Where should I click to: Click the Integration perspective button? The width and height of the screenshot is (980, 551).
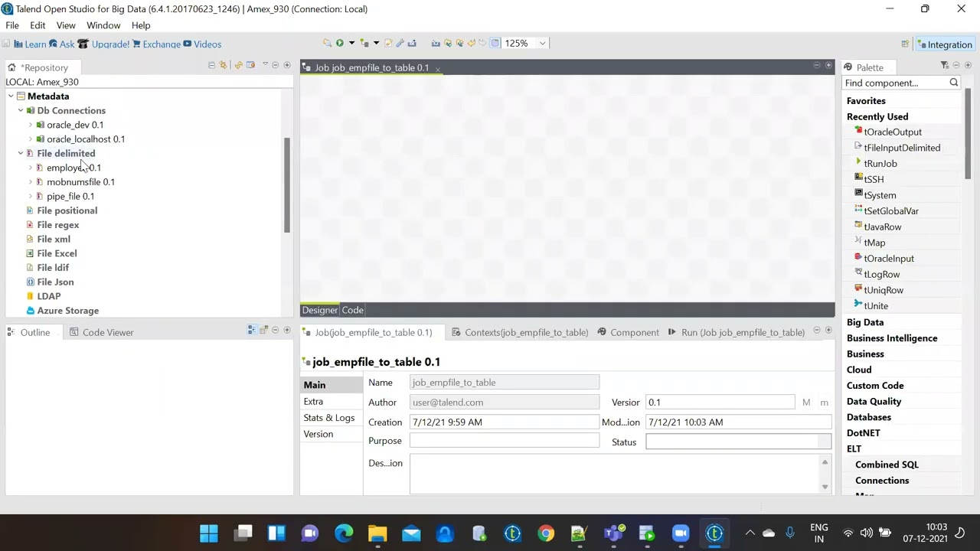click(x=945, y=44)
